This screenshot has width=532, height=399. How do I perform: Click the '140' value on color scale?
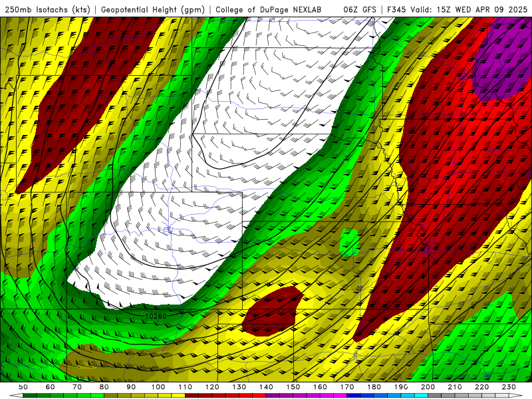(x=266, y=387)
